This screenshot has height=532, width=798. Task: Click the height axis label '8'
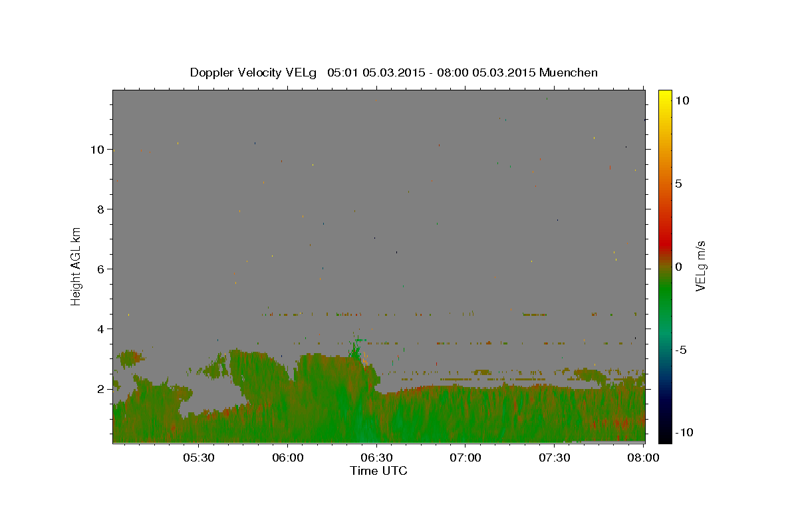coord(100,209)
